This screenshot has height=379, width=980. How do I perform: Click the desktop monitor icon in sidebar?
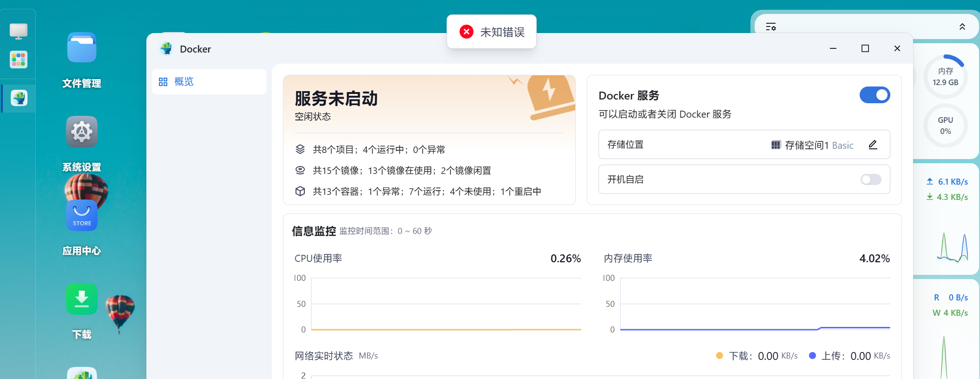(19, 31)
